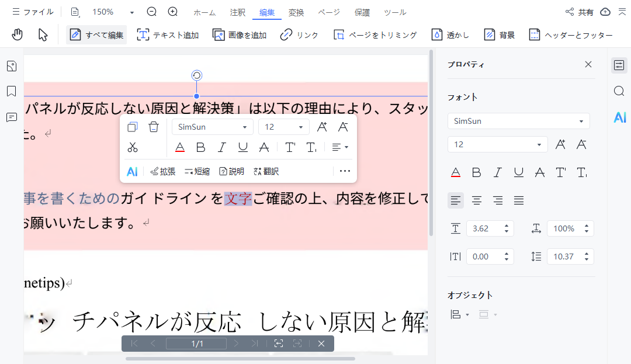Select the arrow pointer tool

pos(43,35)
